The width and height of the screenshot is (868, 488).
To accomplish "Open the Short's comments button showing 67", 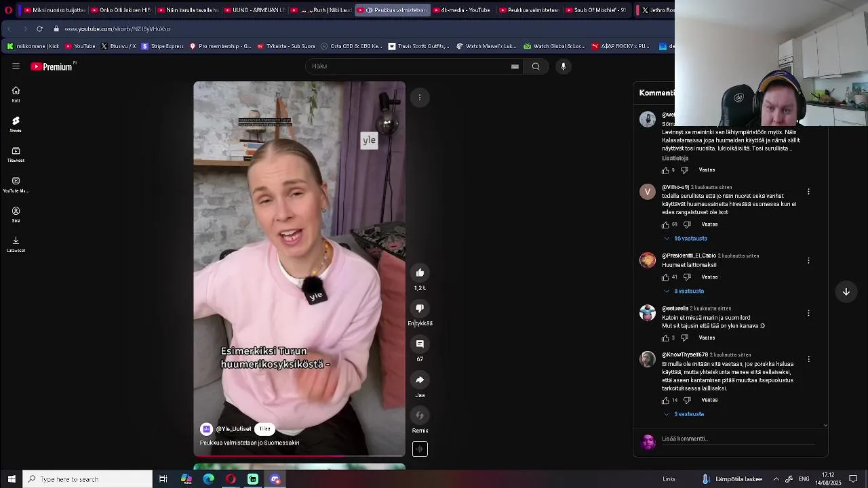I will pos(420,344).
